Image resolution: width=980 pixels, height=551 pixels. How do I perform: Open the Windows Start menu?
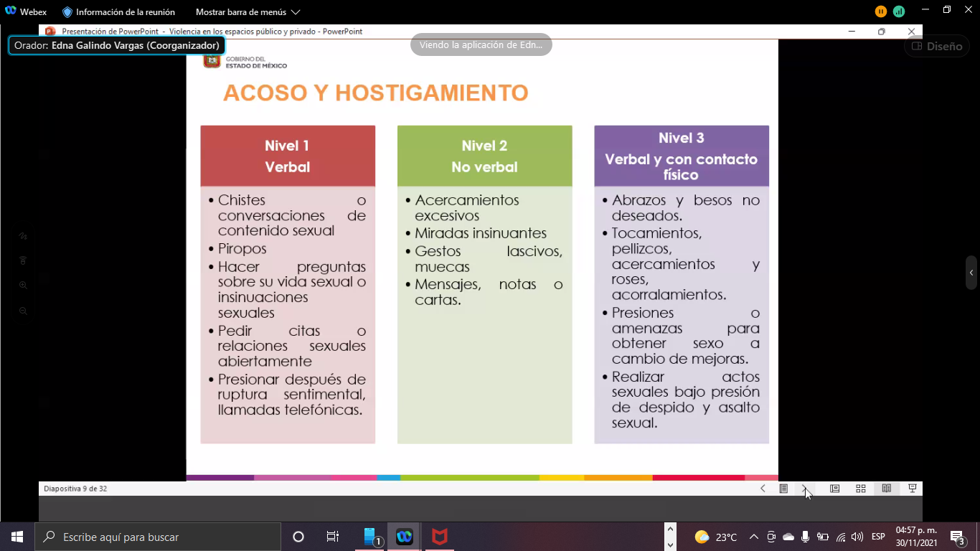pyautogui.click(x=17, y=537)
